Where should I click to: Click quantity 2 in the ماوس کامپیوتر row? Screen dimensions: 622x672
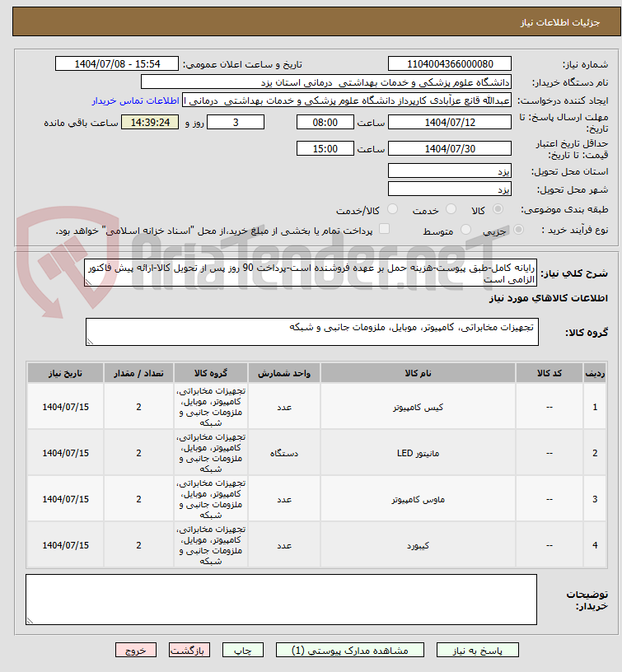138,499
